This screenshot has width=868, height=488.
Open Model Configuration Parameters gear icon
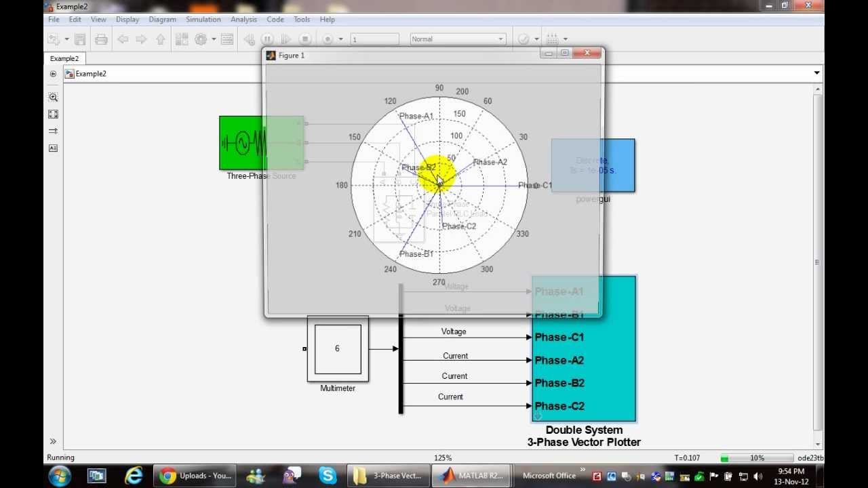pos(201,39)
